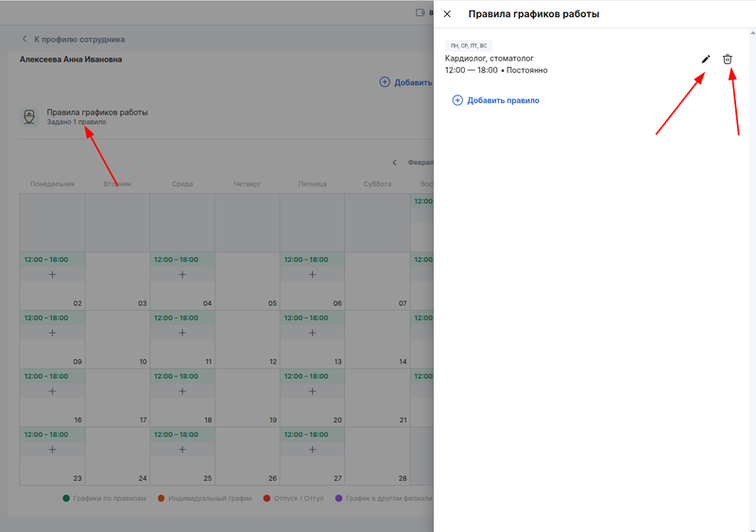Add shift plus on day 09
Viewport: 756px width, 532px height.
(x=53, y=333)
